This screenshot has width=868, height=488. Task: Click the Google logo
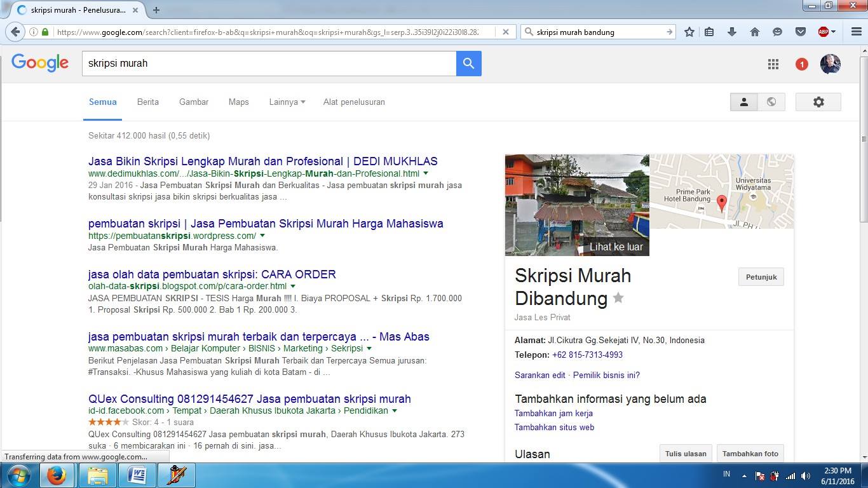click(40, 63)
